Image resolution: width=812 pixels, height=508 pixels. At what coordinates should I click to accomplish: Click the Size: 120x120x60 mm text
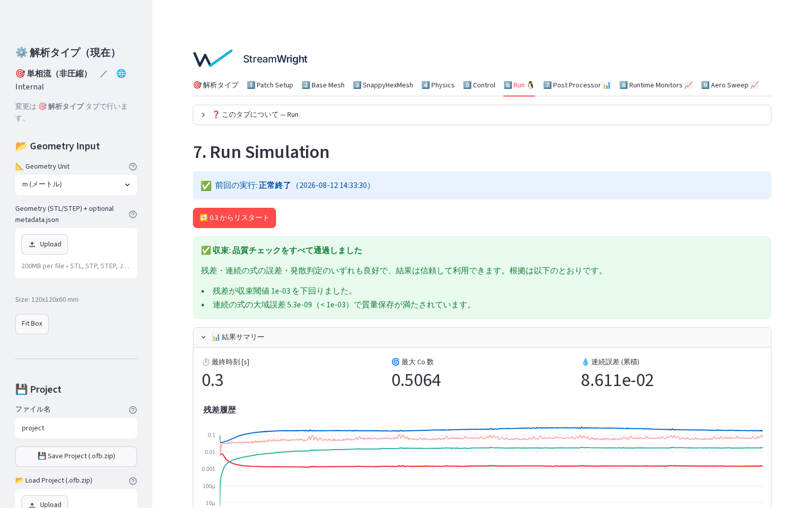tap(47, 300)
